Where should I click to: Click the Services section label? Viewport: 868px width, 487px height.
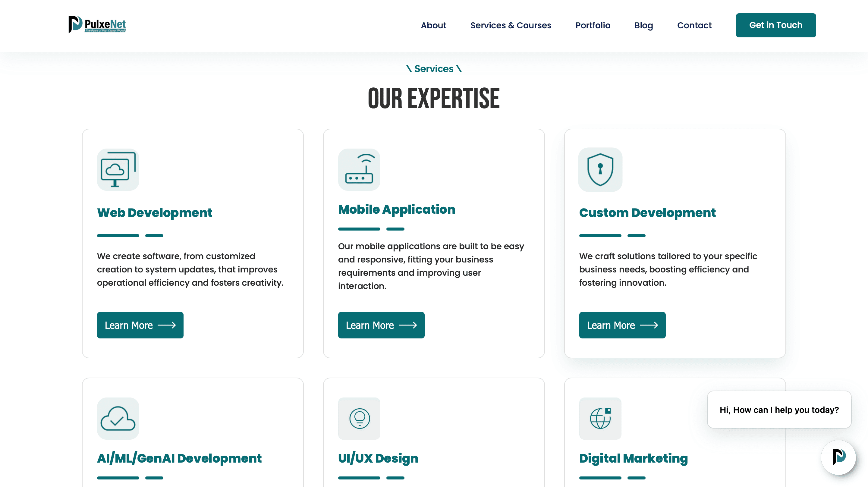434,69
